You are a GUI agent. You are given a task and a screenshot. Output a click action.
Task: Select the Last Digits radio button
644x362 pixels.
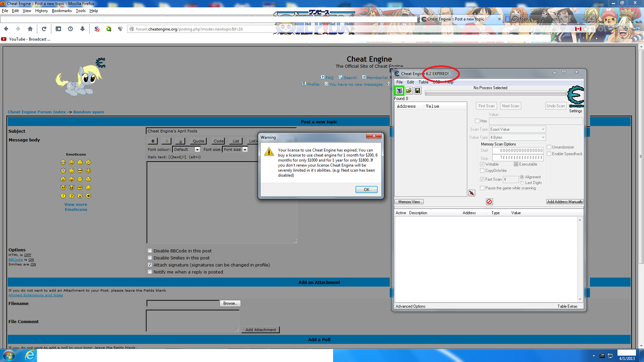point(522,183)
